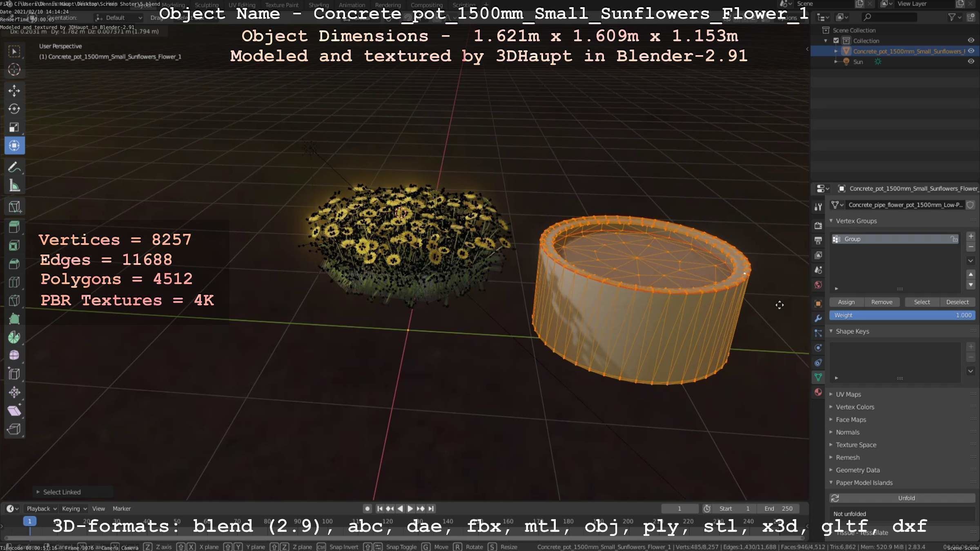This screenshot has height=551, width=980.
Task: Choose the Rotate tool in toolbar
Action: point(14,109)
